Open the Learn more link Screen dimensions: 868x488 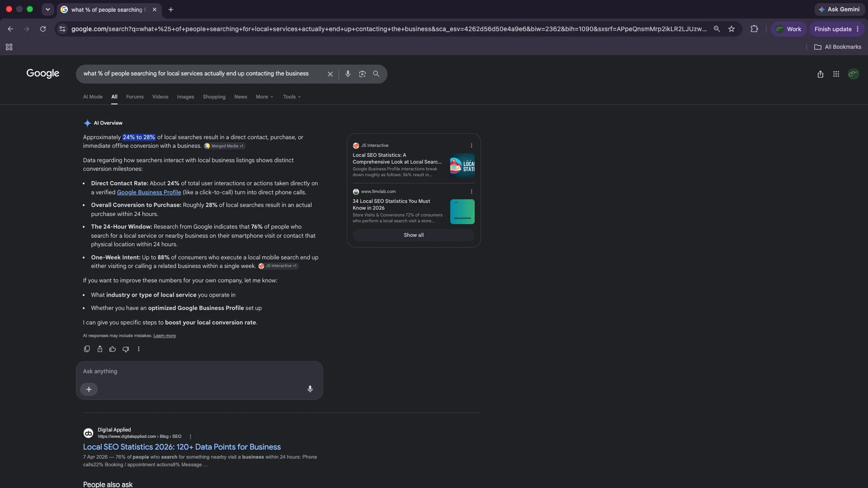[165, 336]
